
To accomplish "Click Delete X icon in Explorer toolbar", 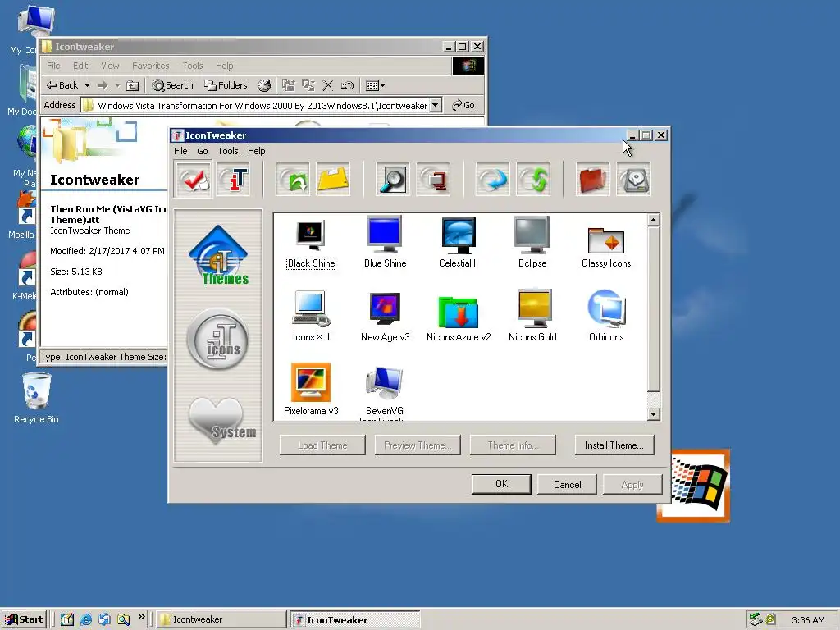I will (x=328, y=85).
